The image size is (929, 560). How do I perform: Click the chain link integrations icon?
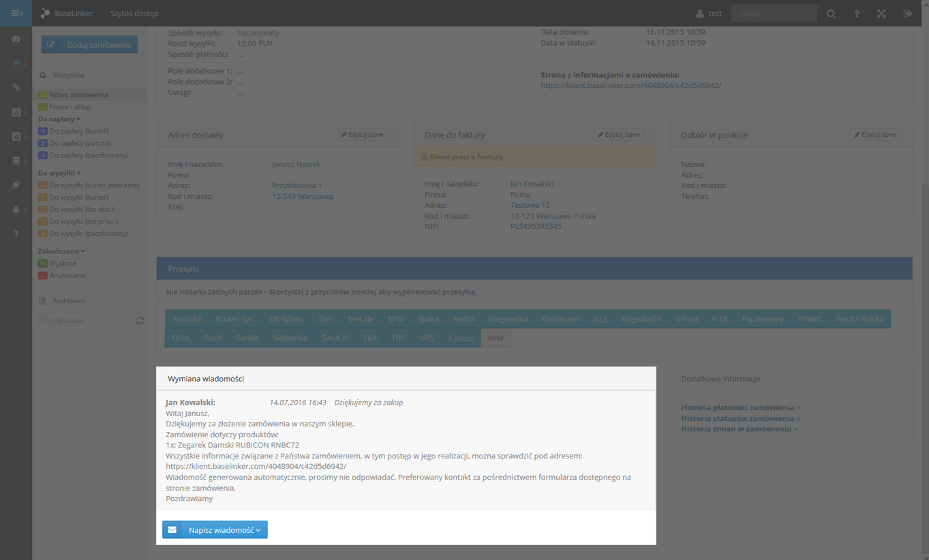[16, 88]
